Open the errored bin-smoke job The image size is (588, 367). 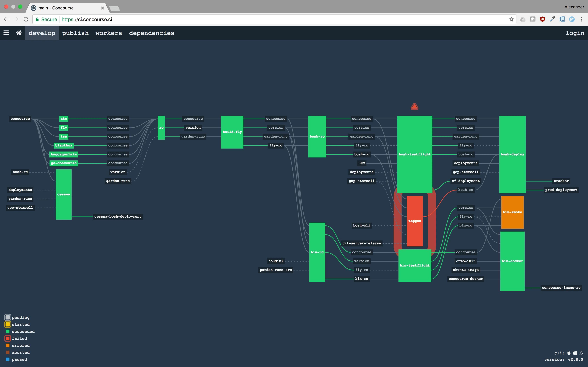[x=512, y=212]
